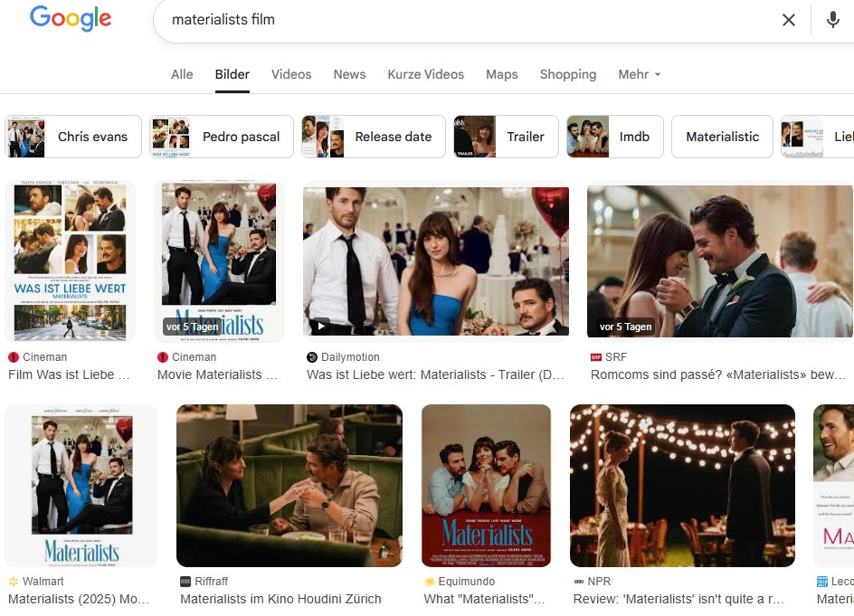Open link 'Romcoms sind passé? «Materialists»'

(x=717, y=374)
